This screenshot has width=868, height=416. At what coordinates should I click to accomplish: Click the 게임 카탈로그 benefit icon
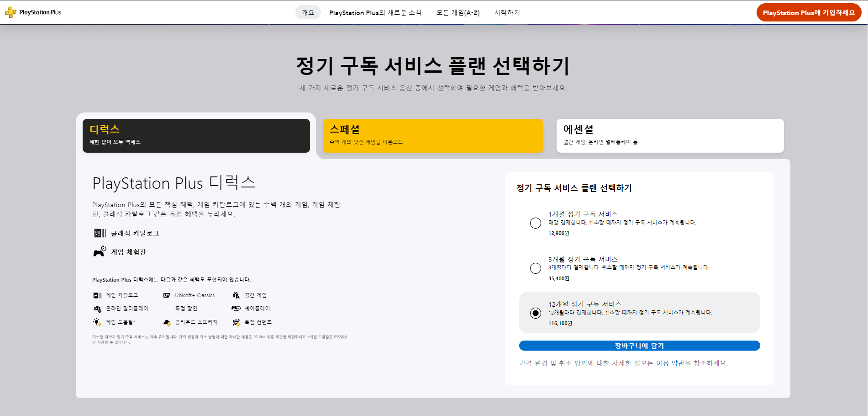pos(97,295)
